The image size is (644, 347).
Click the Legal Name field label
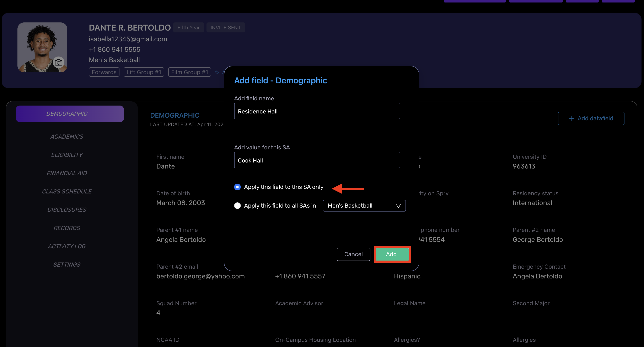click(409, 303)
